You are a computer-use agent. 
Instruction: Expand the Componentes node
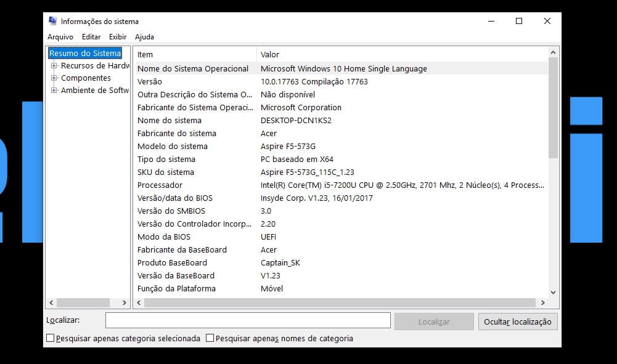(x=54, y=78)
